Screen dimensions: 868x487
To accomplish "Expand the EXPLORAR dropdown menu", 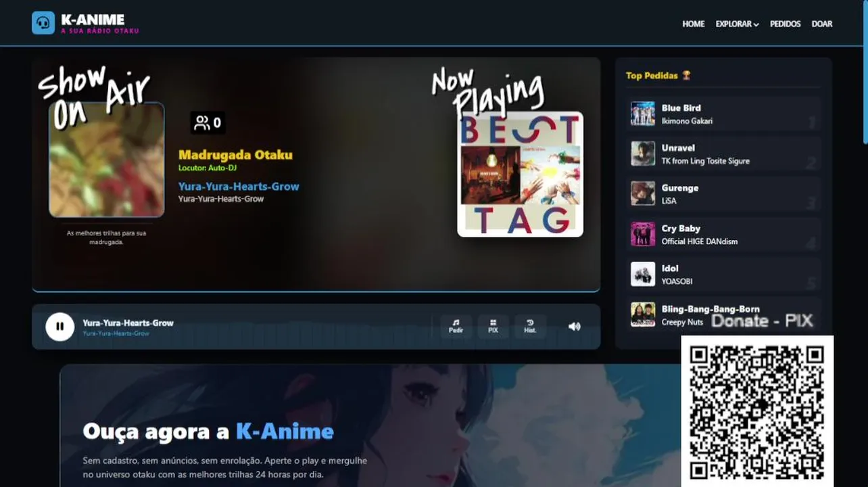I will coord(737,24).
